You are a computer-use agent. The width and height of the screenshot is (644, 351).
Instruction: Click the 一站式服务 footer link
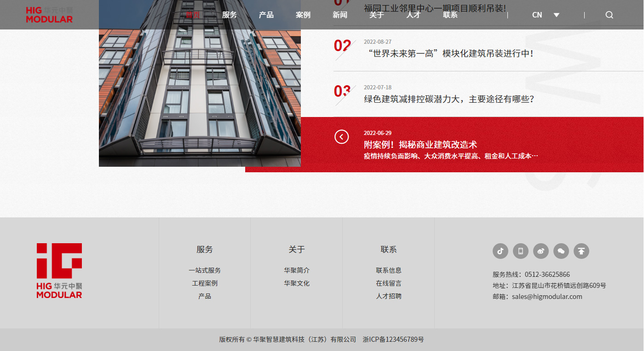click(x=204, y=270)
